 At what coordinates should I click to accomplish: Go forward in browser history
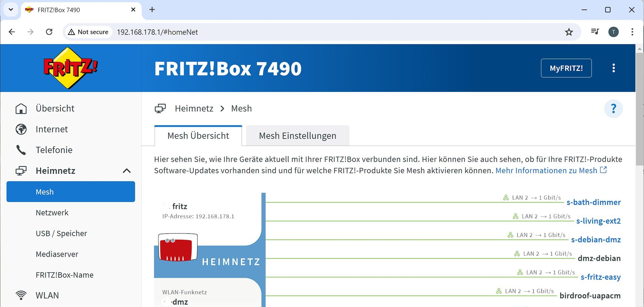click(30, 32)
